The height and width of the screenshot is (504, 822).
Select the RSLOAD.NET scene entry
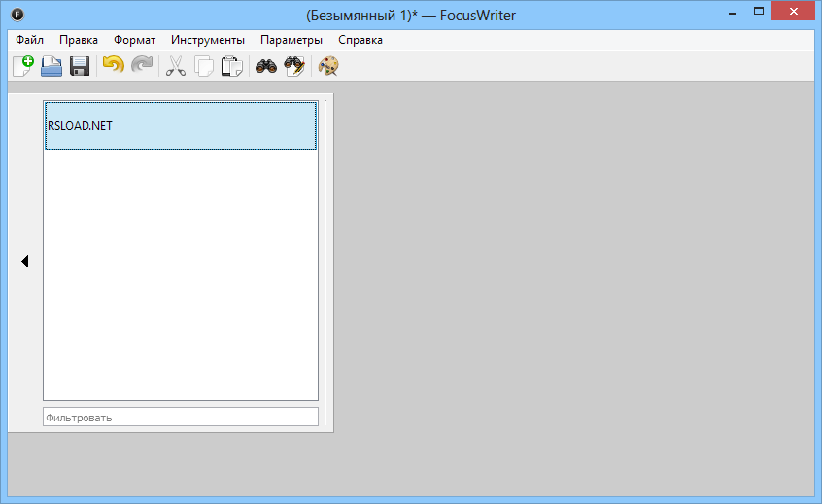click(181, 125)
